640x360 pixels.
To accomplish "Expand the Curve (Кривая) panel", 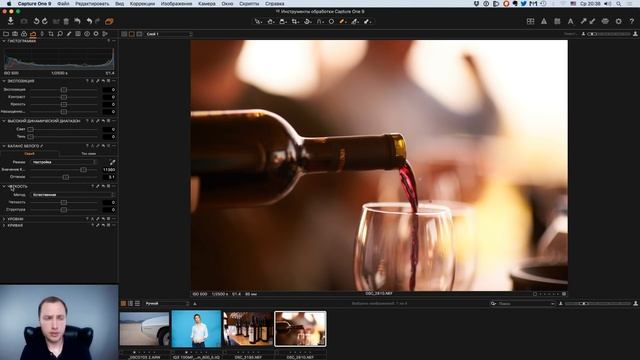I will pos(4,225).
